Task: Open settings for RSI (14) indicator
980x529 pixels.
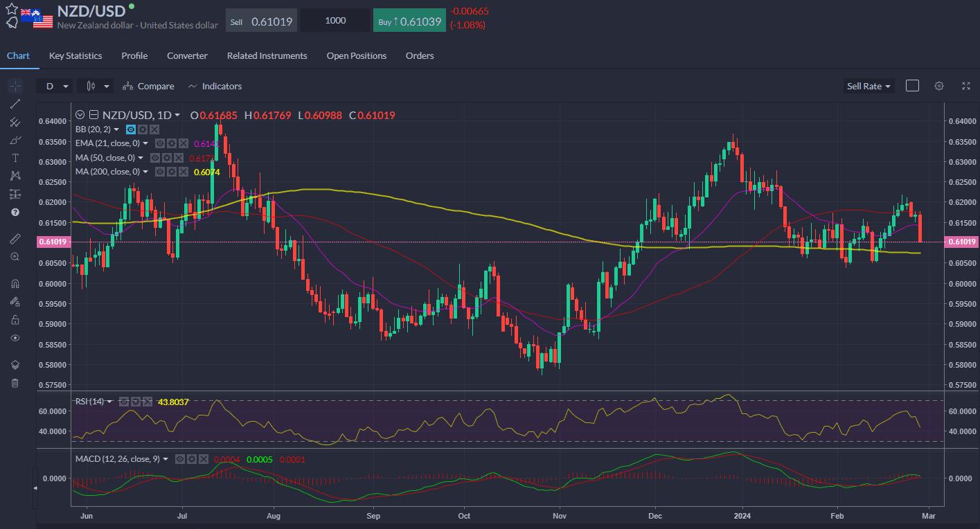Action: [135, 402]
